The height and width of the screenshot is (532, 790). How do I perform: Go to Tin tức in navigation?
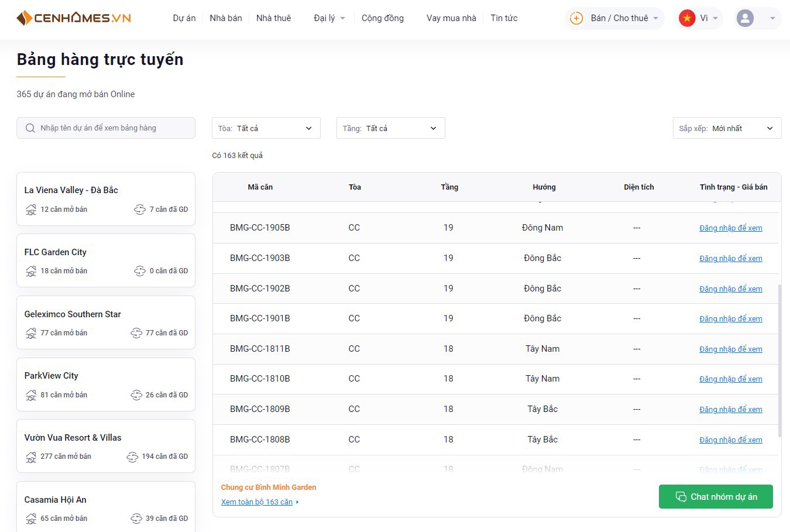click(x=504, y=18)
